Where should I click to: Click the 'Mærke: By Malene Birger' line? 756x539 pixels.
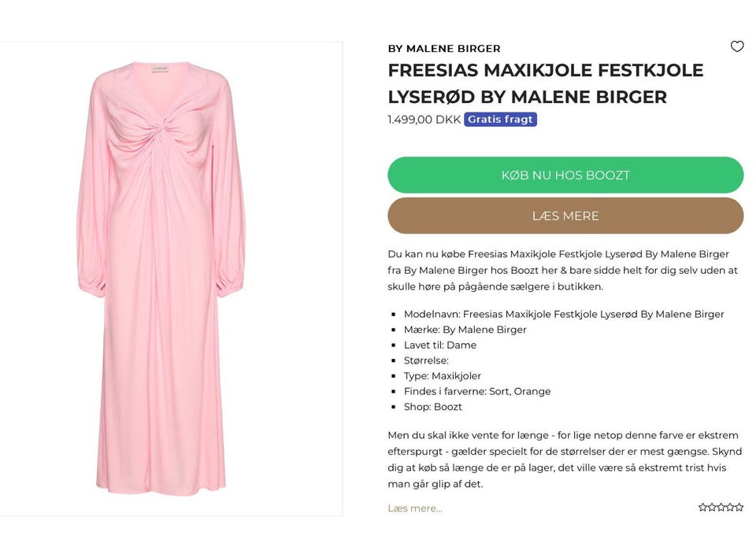coord(465,330)
